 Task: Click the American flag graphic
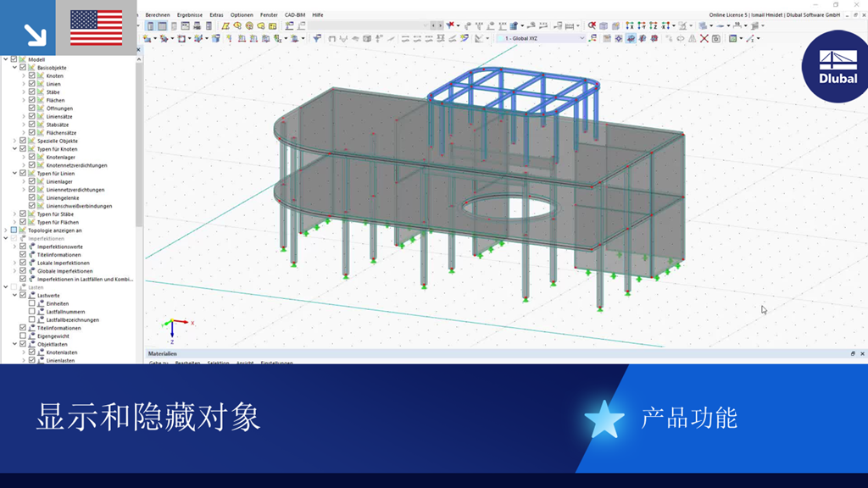point(97,25)
